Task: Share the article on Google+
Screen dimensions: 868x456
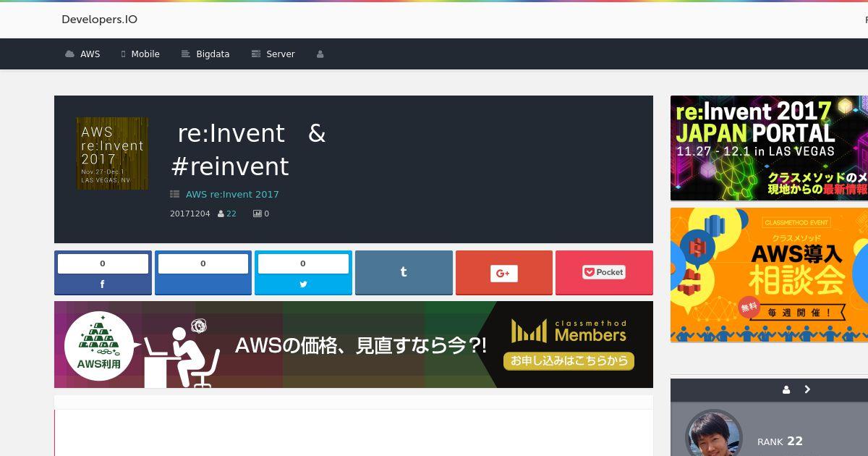Action: pos(503,273)
